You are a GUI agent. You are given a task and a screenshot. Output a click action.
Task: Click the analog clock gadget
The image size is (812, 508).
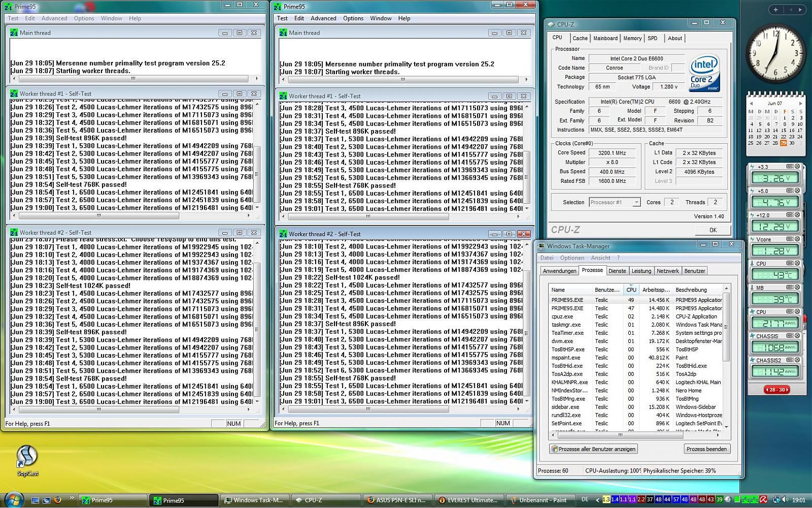coord(775,52)
